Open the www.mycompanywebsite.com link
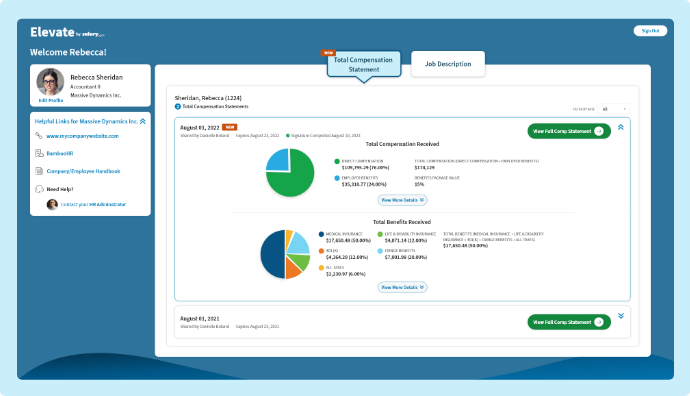 [x=82, y=136]
